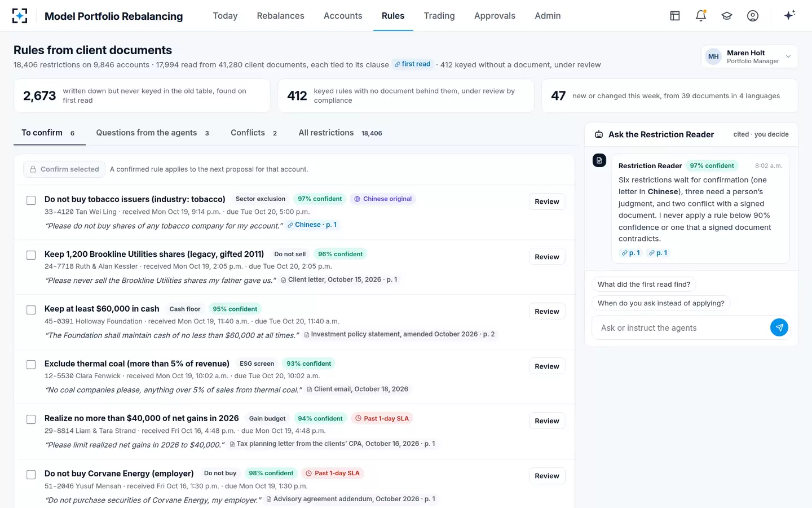This screenshot has width=812, height=508.
Task: Select the tobacco issuers rule checkbox
Action: pos(32,200)
